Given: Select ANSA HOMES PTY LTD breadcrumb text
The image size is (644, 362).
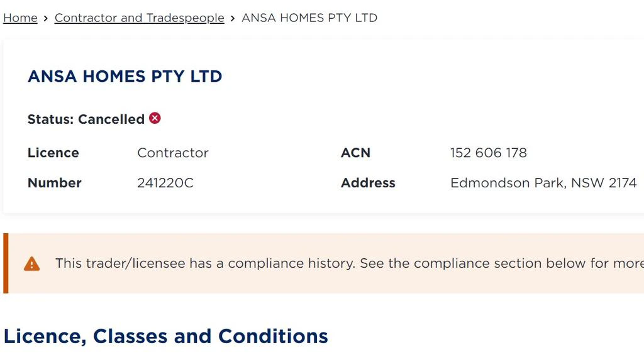Looking at the screenshot, I should pyautogui.click(x=309, y=18).
